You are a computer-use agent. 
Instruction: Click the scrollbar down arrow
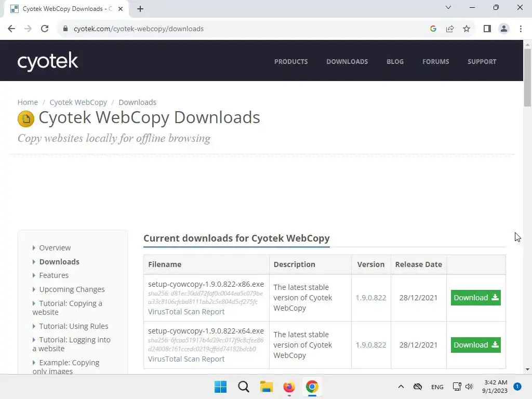pos(527,369)
